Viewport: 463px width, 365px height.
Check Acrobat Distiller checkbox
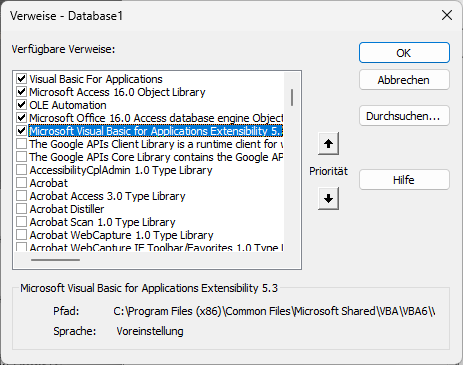[x=22, y=209]
